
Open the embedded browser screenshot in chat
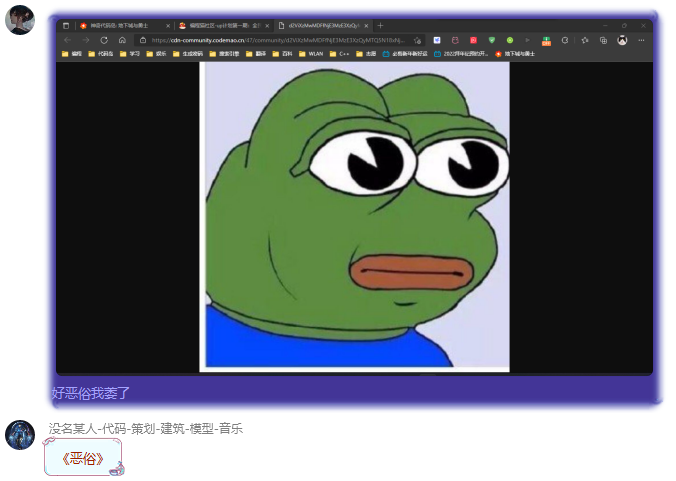[354, 197]
